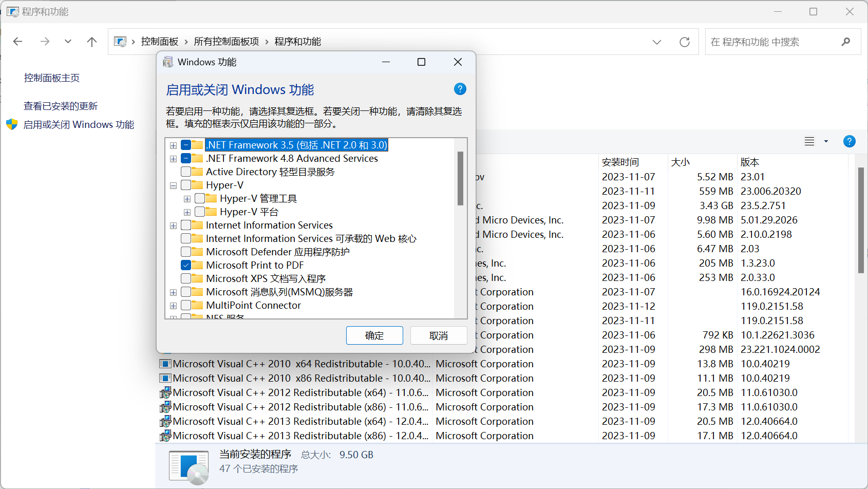Click the back navigation arrow
Image resolution: width=868 pixels, height=489 pixels.
pyautogui.click(x=17, y=42)
